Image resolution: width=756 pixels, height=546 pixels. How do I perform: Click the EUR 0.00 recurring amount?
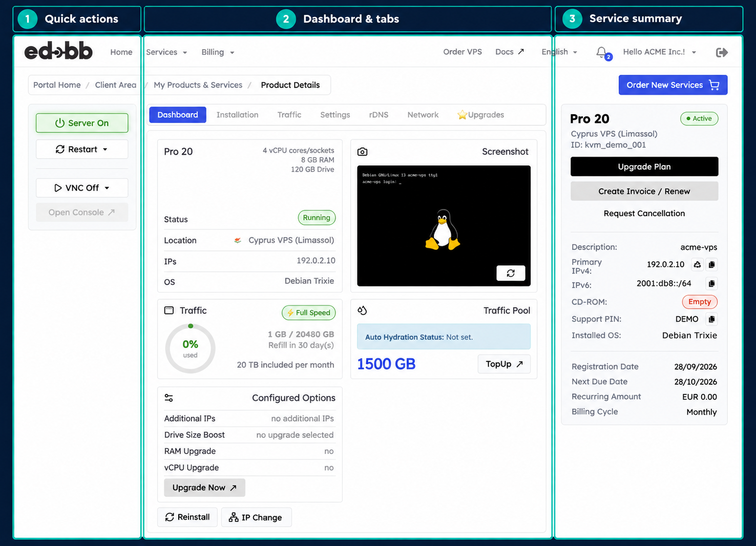[x=700, y=397]
